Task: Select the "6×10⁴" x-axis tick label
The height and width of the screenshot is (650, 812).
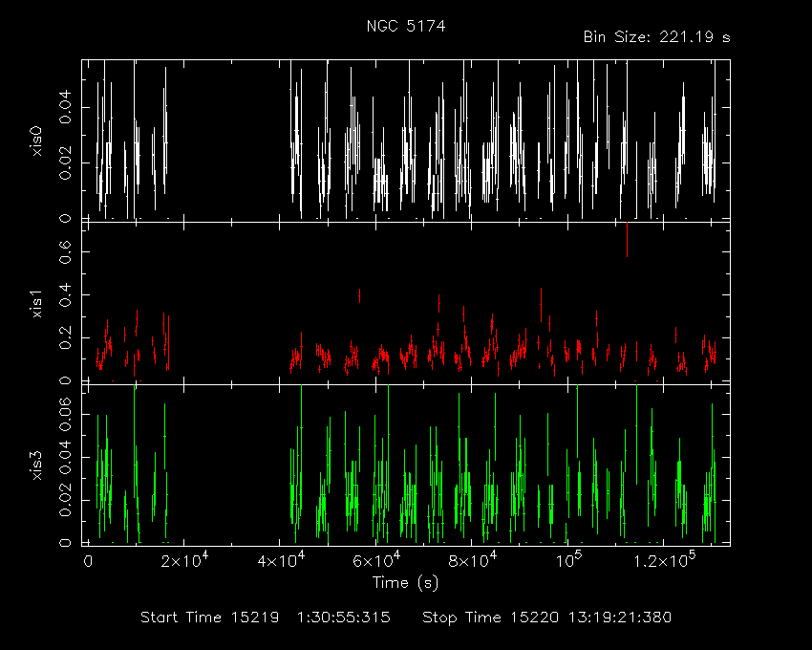Action: pyautogui.click(x=376, y=561)
